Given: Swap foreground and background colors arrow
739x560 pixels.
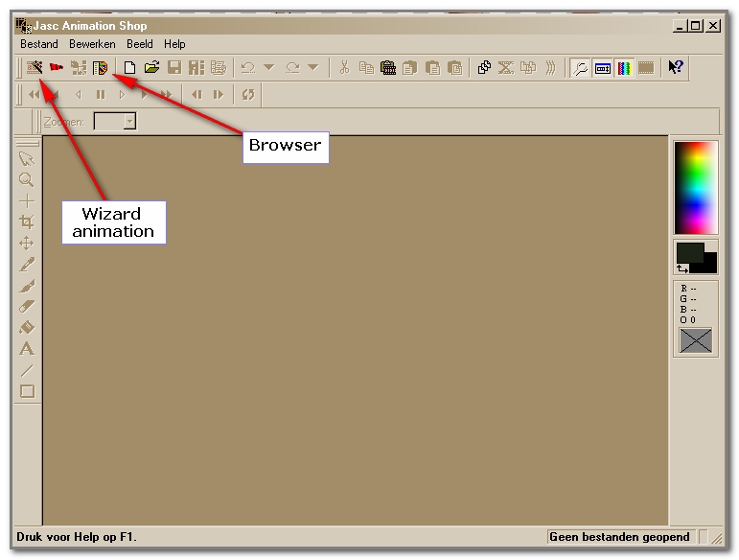Looking at the screenshot, I should 682,268.
